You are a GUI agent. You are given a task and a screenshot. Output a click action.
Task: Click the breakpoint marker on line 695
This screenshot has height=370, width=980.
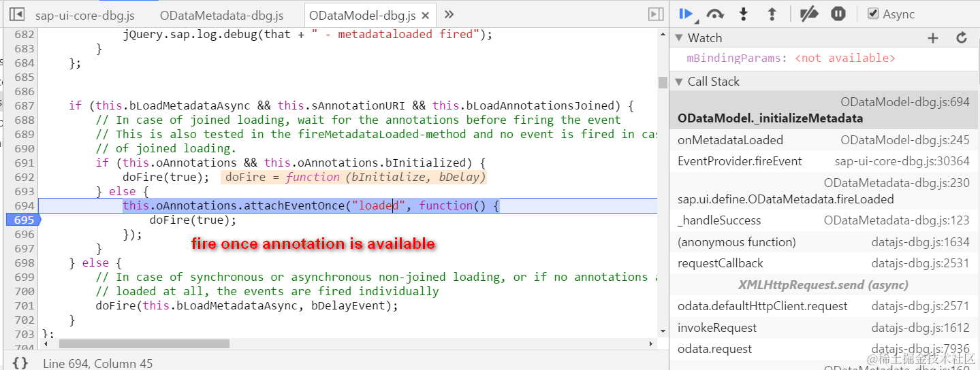tap(24, 220)
